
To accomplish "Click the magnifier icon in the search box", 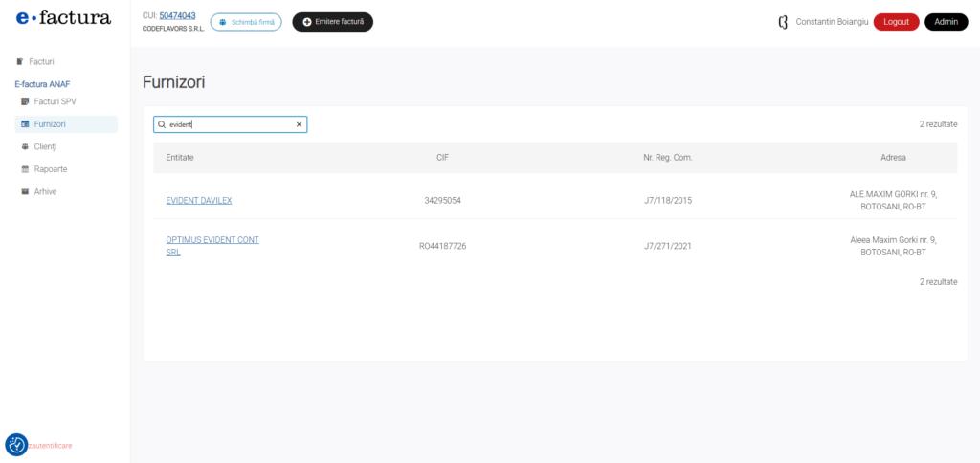I will pyautogui.click(x=162, y=124).
